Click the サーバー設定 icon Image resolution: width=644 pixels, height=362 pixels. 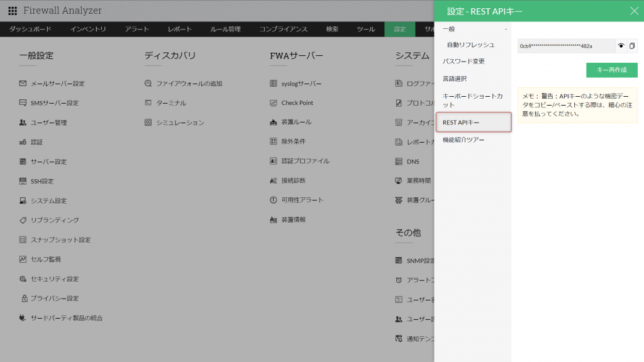23,162
